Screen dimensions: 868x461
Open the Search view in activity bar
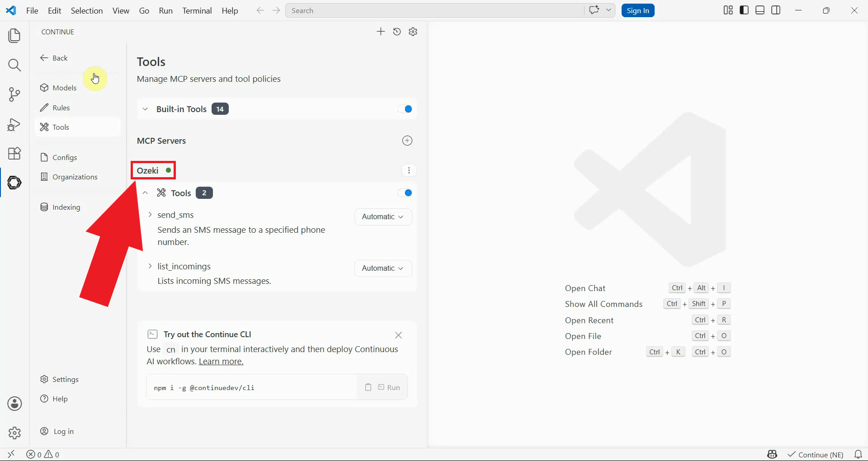14,65
